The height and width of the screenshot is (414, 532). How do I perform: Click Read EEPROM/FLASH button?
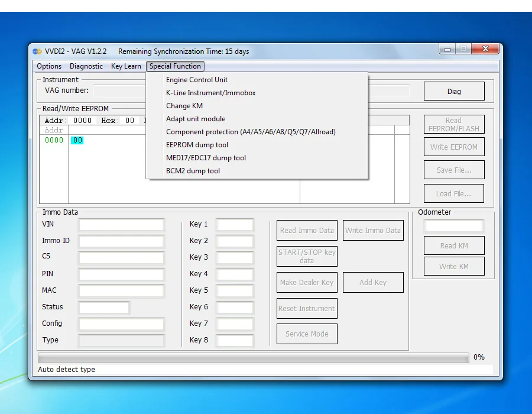coord(454,125)
